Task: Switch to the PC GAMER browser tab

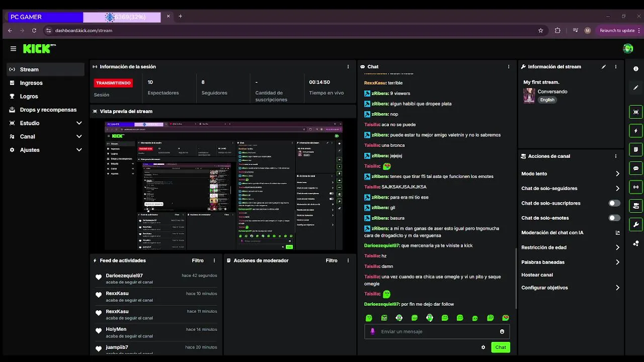Action: coord(44,17)
